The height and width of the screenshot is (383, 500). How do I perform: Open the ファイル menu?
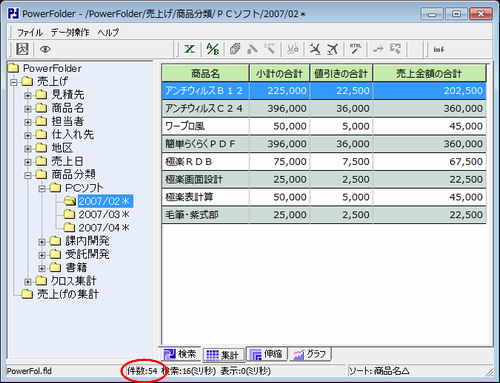[30, 32]
